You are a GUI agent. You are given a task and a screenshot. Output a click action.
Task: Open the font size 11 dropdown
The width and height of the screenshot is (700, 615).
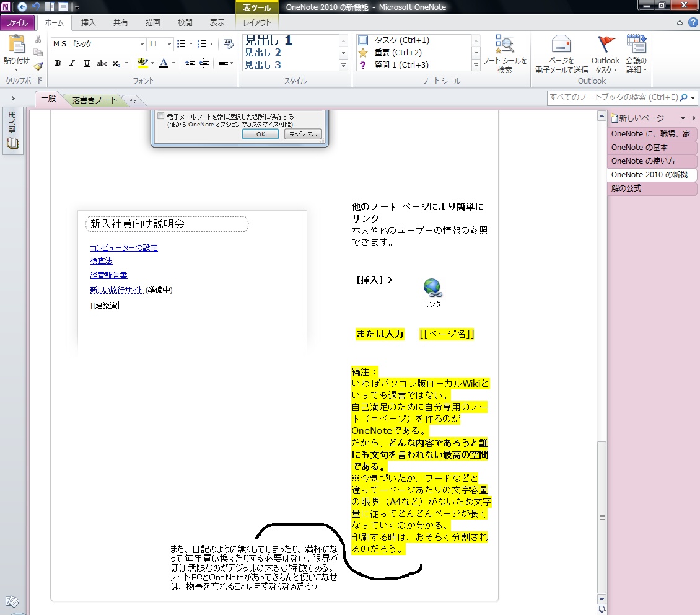[x=169, y=44]
